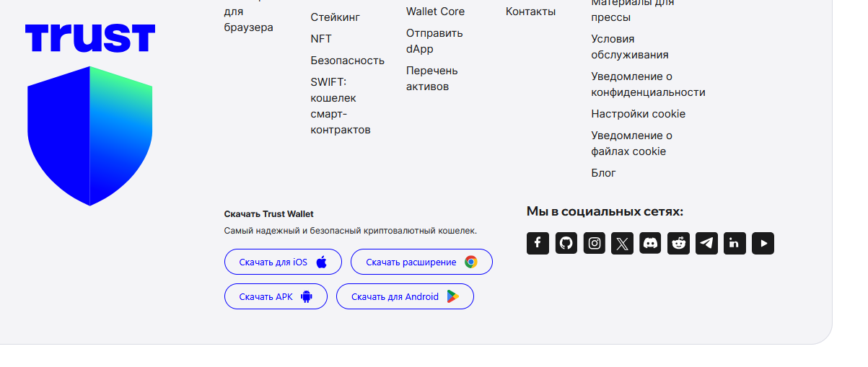Open the "Wallet Core" link
868x367 pixels.
coord(435,12)
